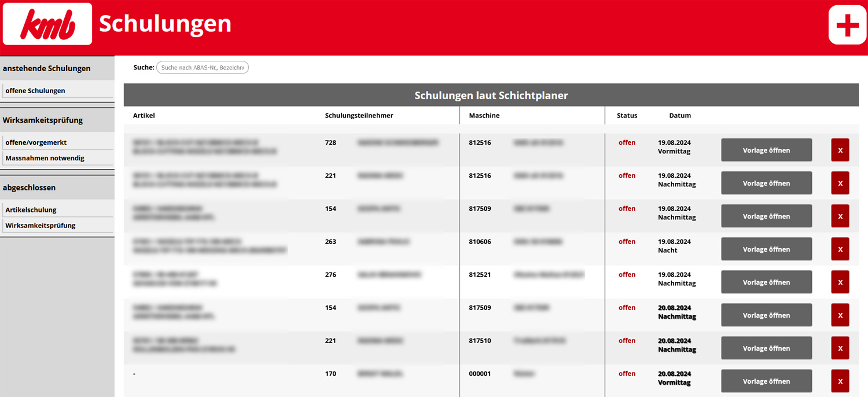Open Massnahmen notwendig in the sidebar

(x=43, y=157)
